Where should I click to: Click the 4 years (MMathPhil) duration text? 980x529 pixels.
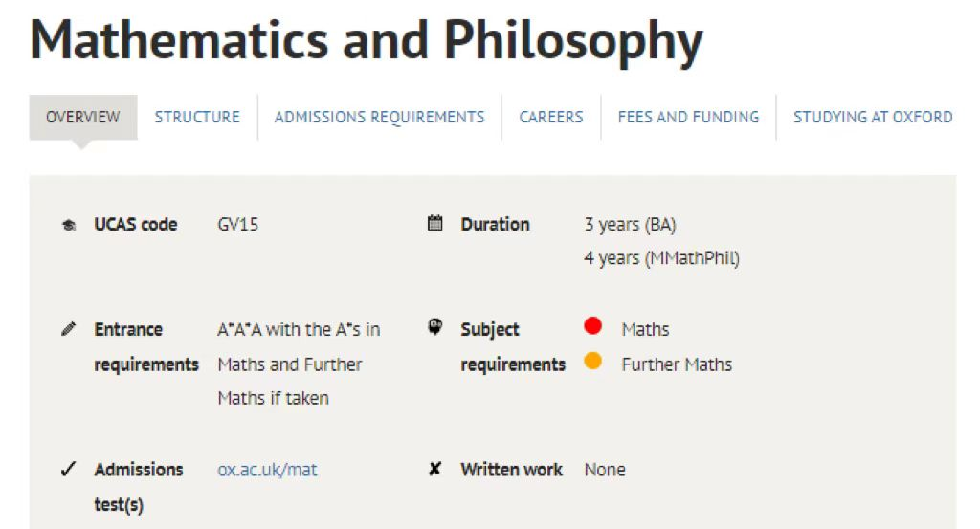pos(661,258)
